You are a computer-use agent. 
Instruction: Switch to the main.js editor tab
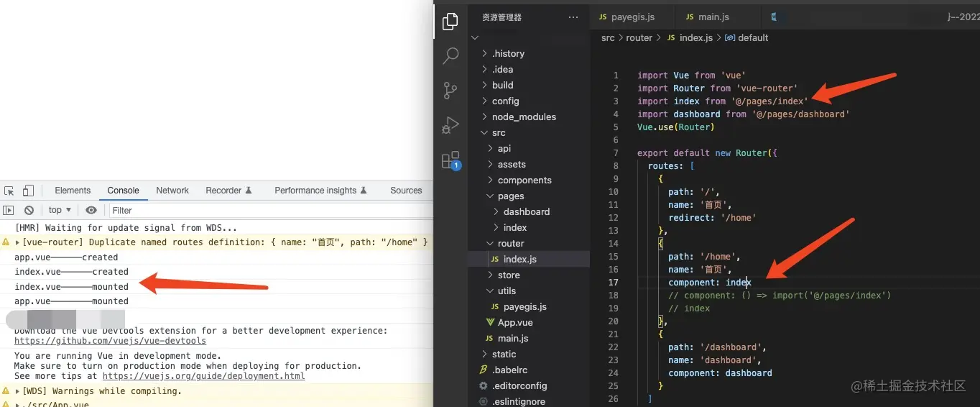(x=707, y=17)
